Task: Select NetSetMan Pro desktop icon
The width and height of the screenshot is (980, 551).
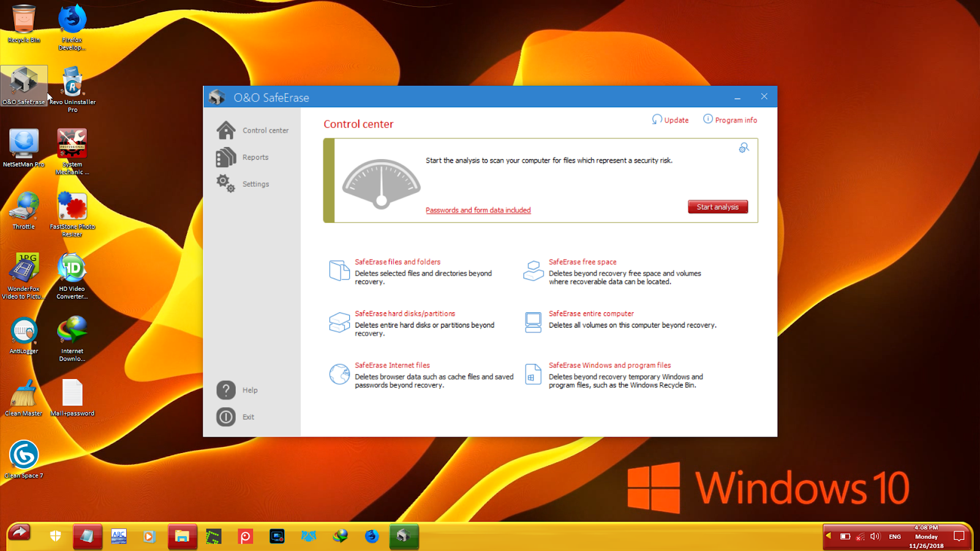Action: [24, 148]
